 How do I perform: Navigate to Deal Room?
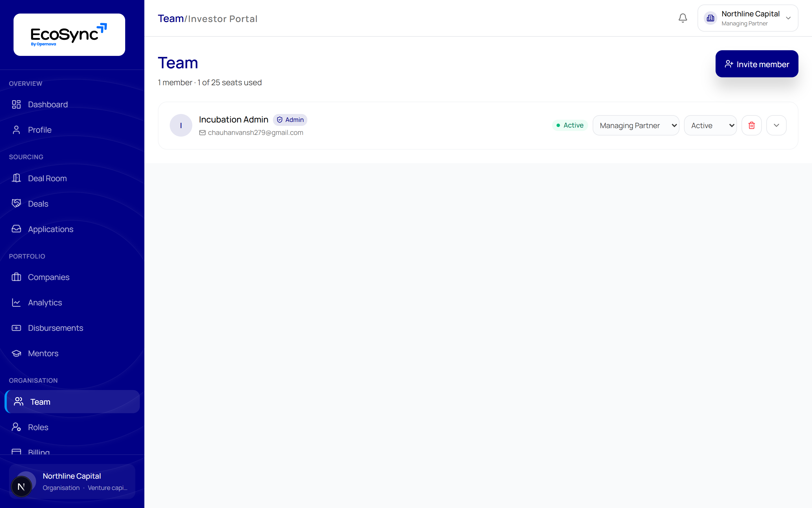72,178
